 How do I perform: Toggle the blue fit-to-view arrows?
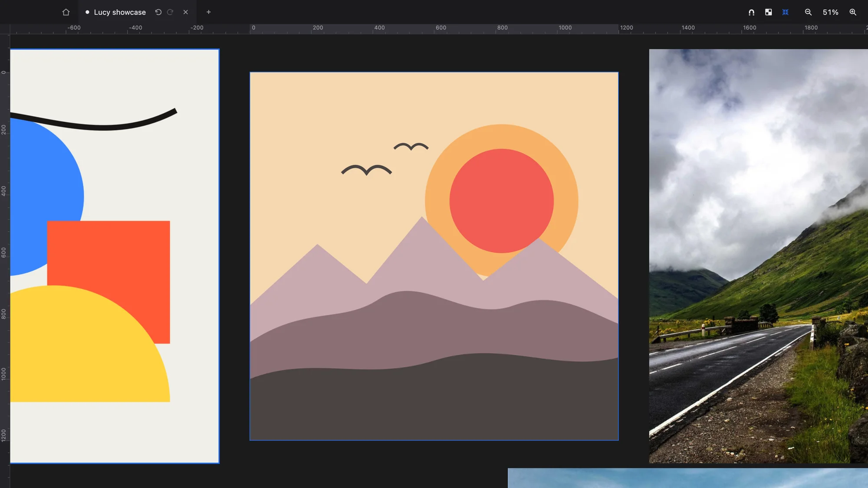point(786,12)
